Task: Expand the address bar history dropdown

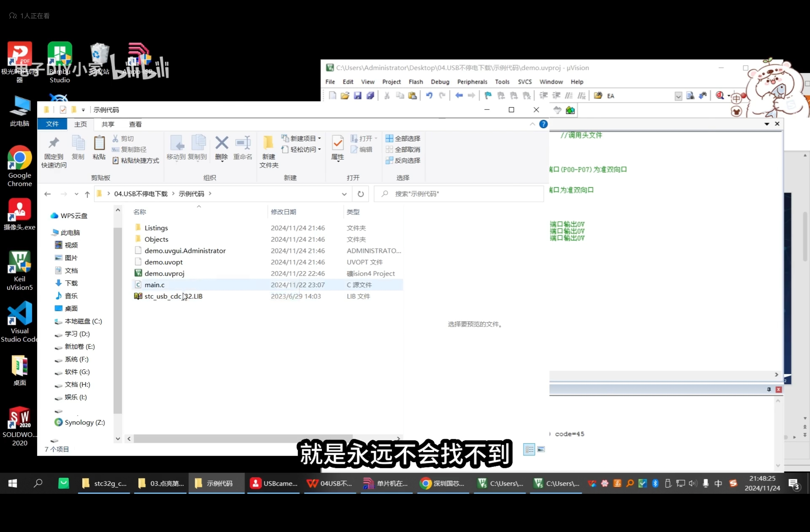Action: (x=345, y=194)
